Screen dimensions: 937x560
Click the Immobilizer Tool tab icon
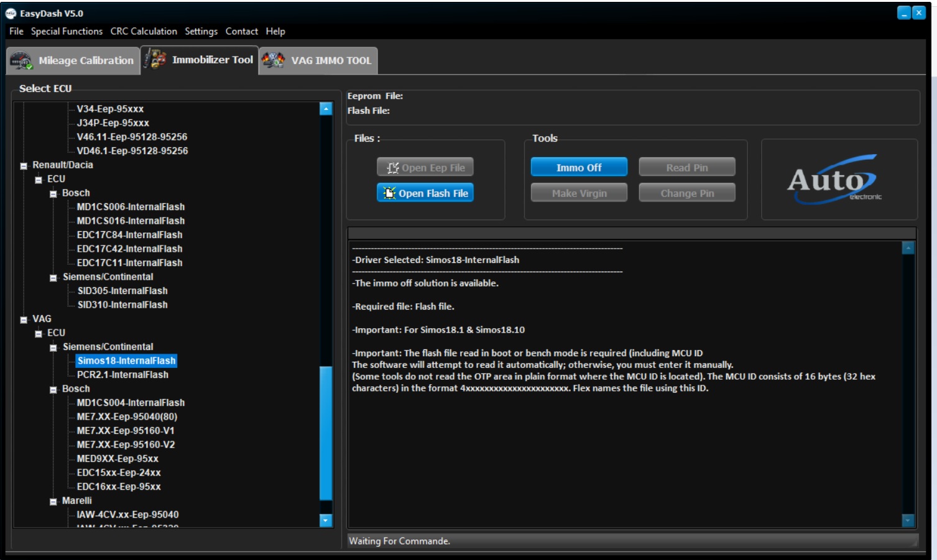tap(155, 60)
